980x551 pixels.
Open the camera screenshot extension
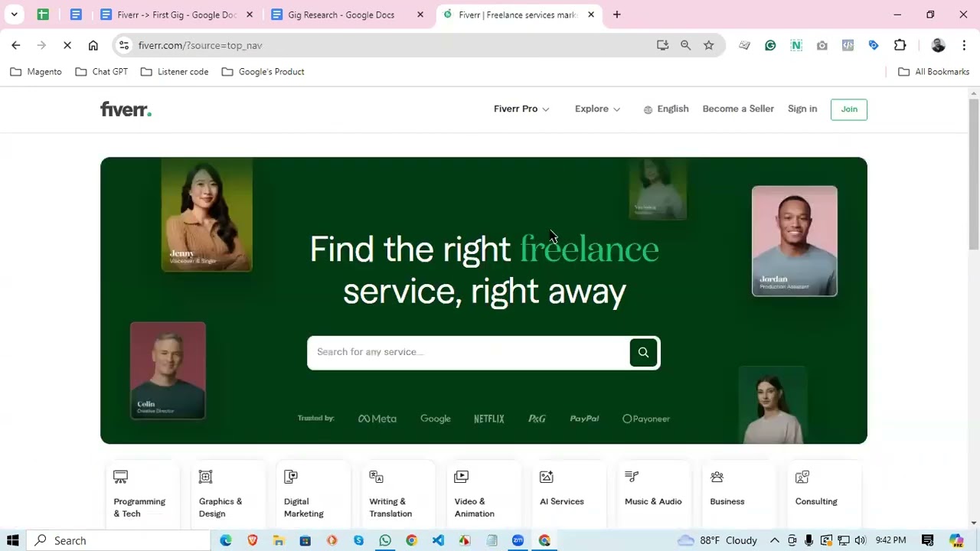pos(822,45)
